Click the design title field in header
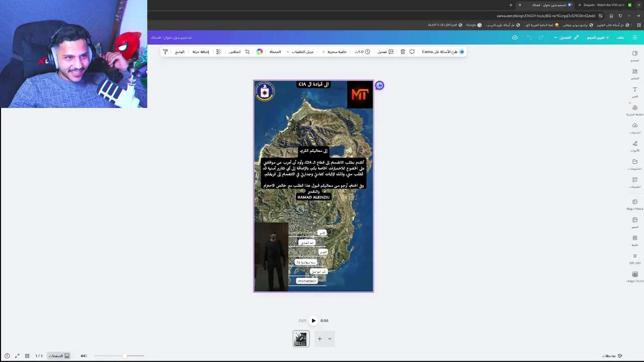644x362 pixels. click(171, 38)
